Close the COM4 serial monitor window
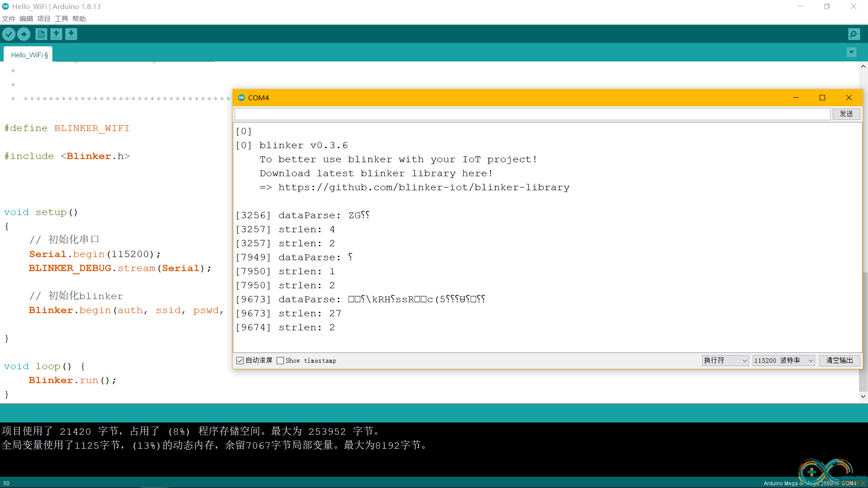 [x=849, y=98]
